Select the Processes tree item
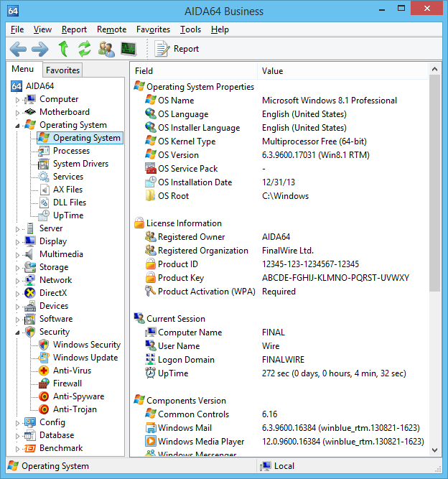 [x=71, y=151]
